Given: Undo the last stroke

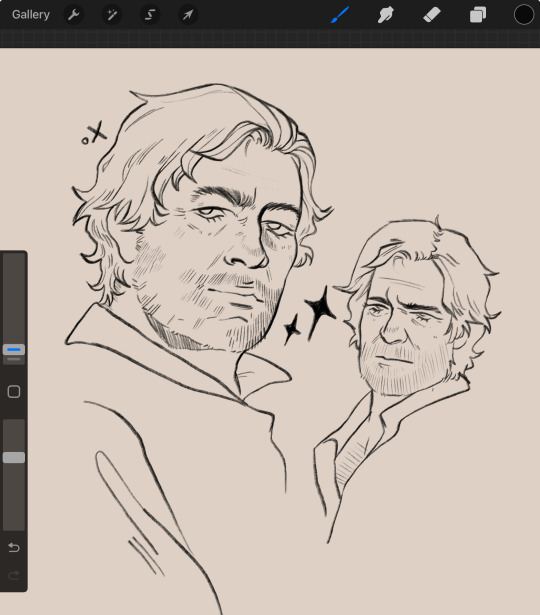Looking at the screenshot, I should [x=14, y=547].
